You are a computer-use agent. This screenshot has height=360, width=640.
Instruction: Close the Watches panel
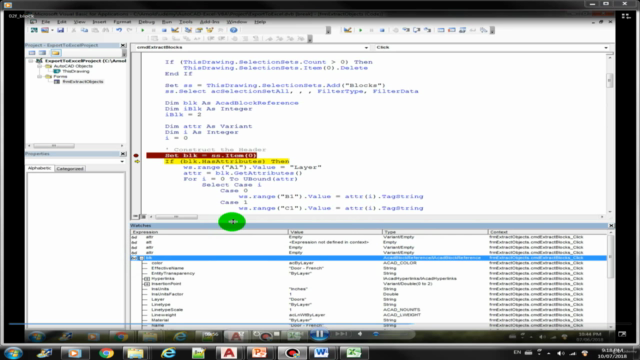coord(611,226)
